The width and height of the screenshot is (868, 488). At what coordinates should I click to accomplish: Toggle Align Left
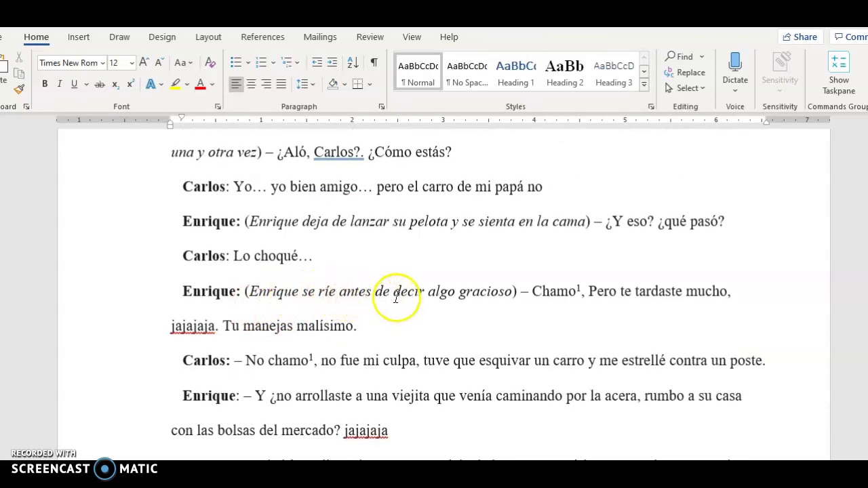pyautogui.click(x=236, y=84)
